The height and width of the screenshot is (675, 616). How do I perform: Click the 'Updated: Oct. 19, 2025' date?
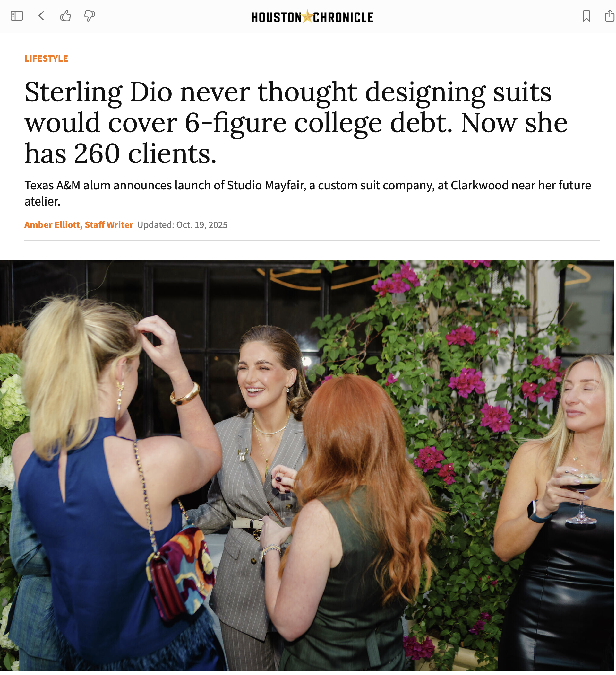pos(182,225)
